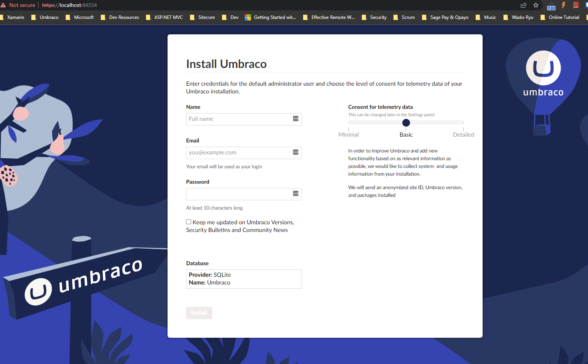Screen dimensions: 588x364
Task: Focus the Email input field
Action: [x=244, y=152]
